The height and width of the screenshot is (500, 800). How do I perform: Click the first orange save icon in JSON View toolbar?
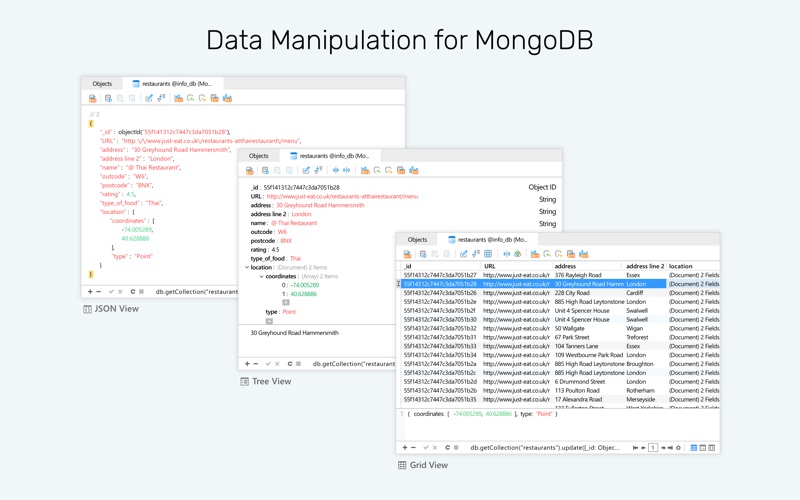[92, 98]
